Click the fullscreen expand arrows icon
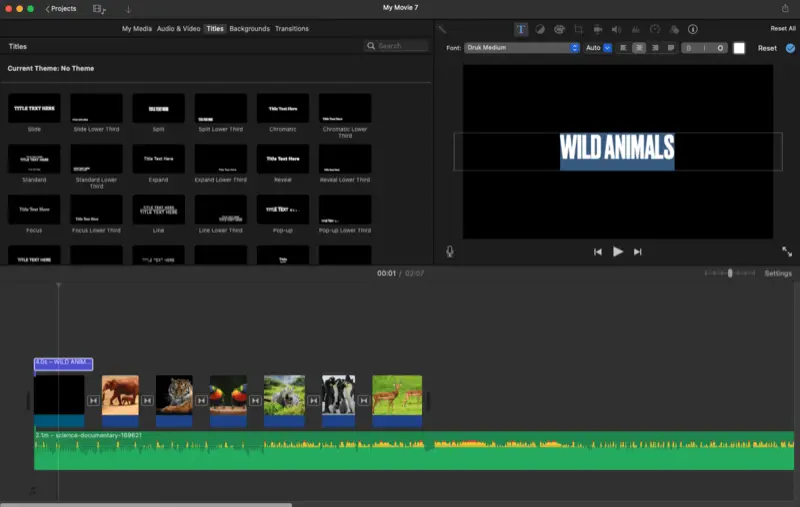Screen dimensions: 800x507 pos(787,252)
